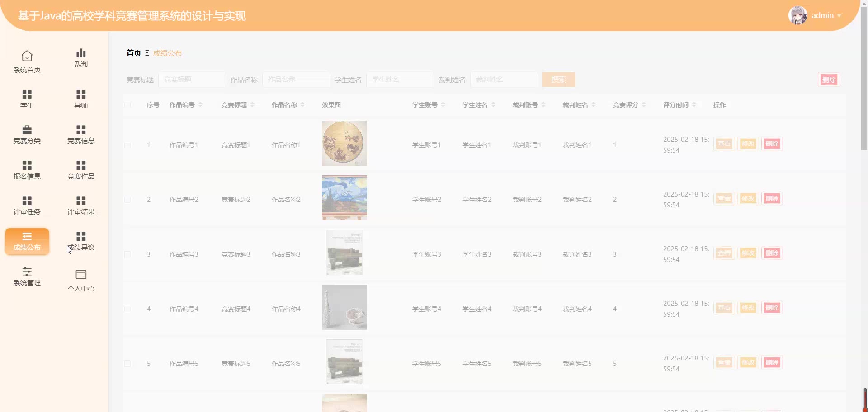Open the 成绩异议 grid icon
This screenshot has height=412, width=868.
81,236
